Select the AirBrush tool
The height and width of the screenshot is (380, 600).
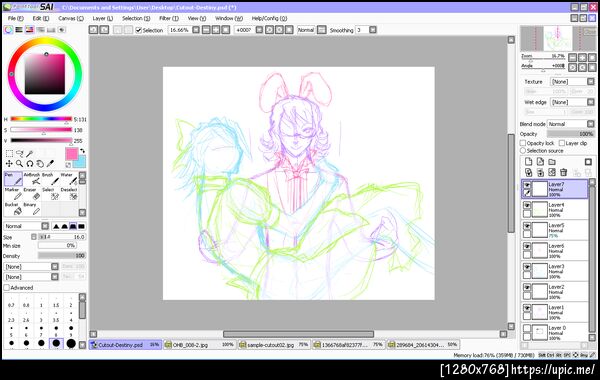(32, 179)
